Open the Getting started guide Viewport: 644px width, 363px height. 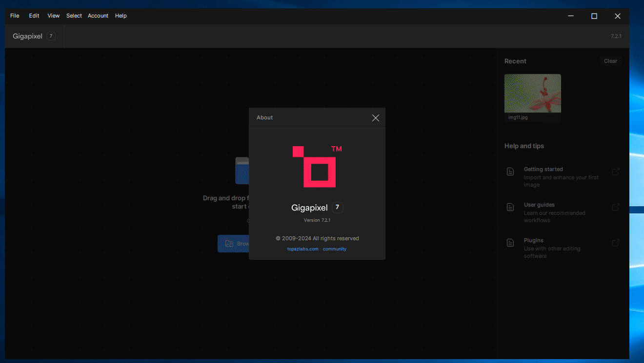pos(563,176)
